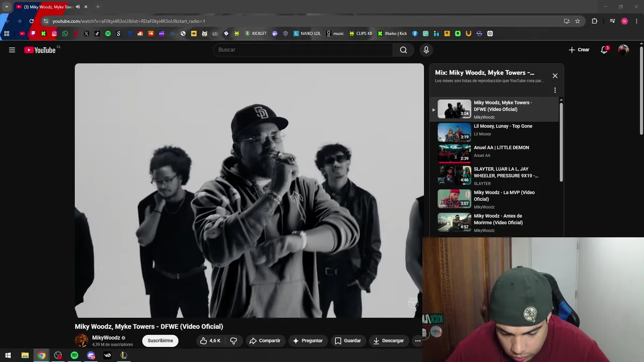Open the MikyWoodz channel name link
The width and height of the screenshot is (644, 362).
tap(106, 338)
